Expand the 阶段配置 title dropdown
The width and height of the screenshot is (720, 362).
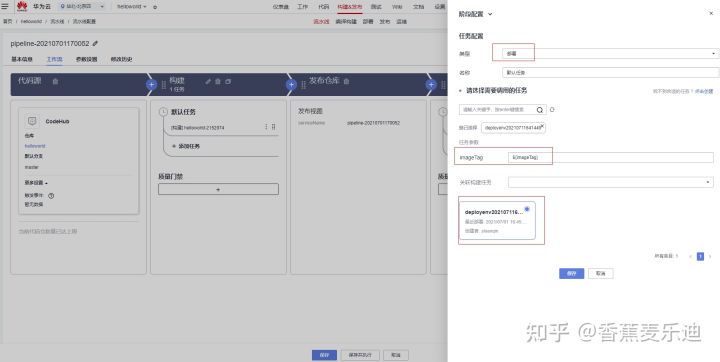click(489, 14)
